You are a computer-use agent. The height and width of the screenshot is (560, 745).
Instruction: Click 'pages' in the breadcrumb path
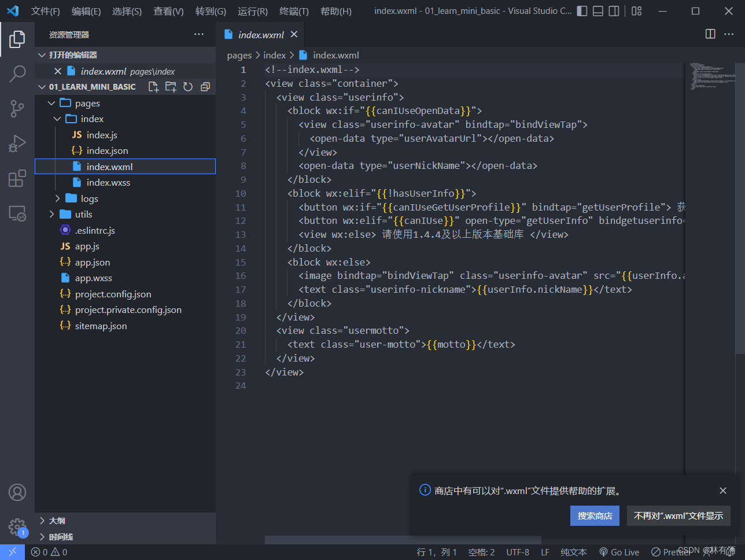point(239,56)
